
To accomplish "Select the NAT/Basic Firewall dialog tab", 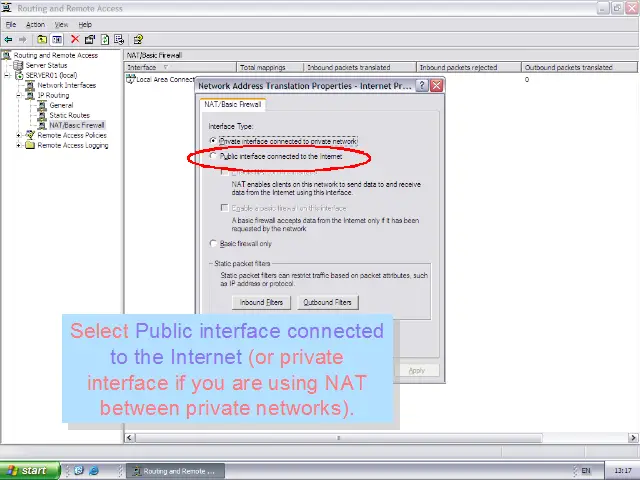I will click(x=233, y=104).
